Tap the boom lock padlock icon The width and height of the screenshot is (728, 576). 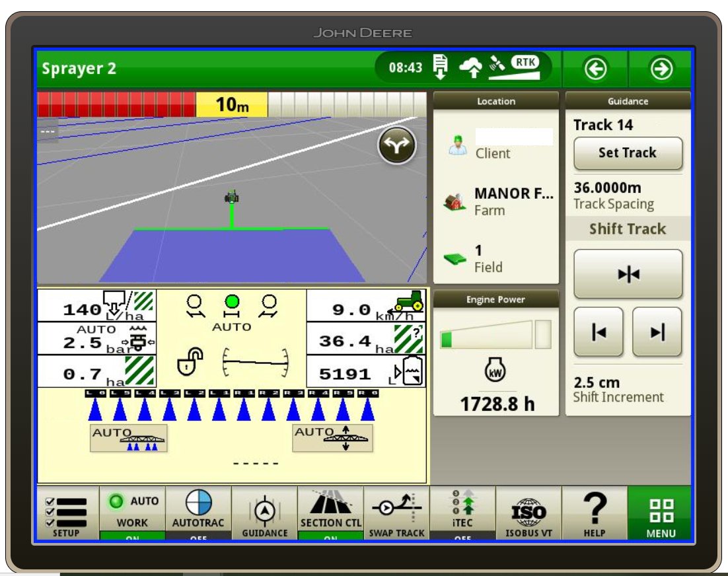tap(190, 361)
